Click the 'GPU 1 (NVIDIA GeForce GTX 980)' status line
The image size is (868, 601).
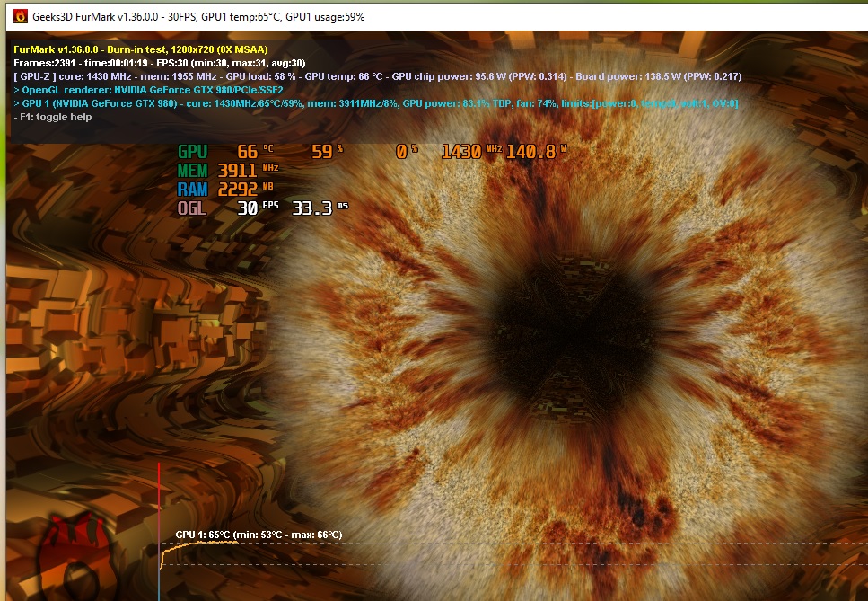376,103
